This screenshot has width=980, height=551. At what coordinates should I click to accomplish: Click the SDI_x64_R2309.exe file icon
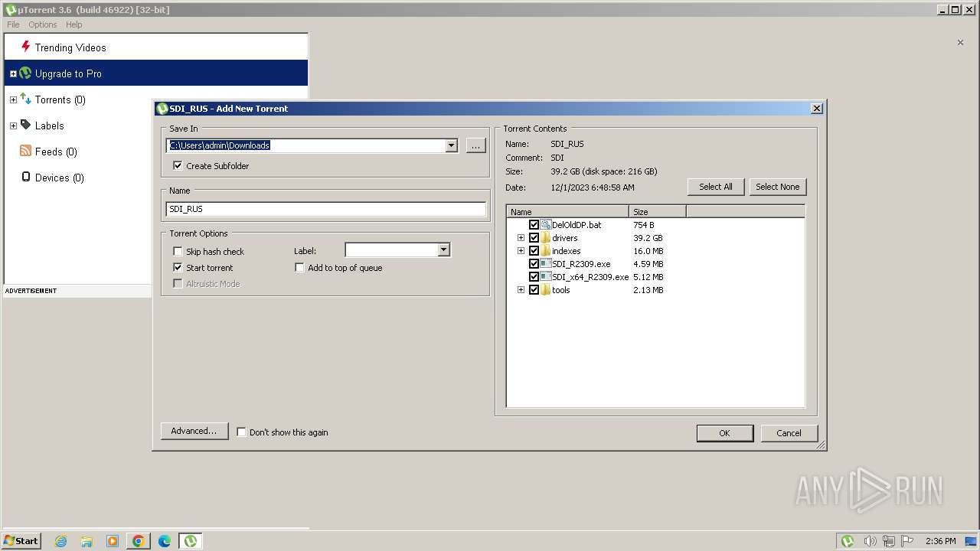pos(546,277)
